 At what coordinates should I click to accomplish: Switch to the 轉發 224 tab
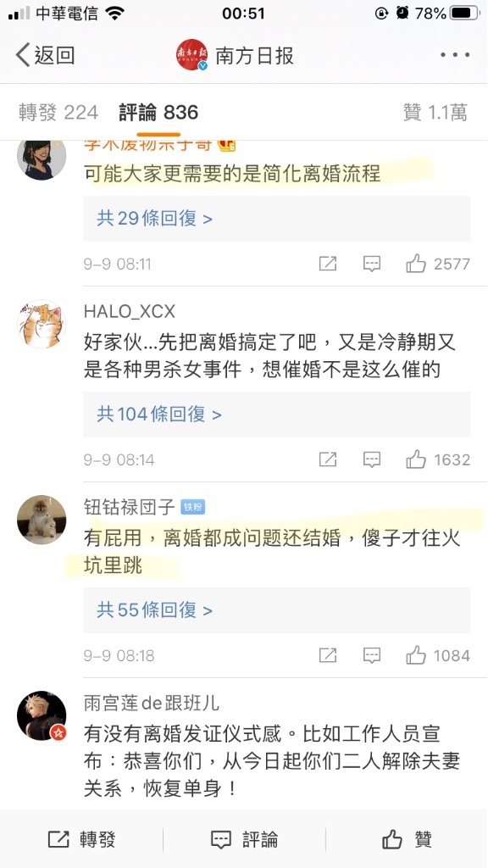click(x=58, y=113)
